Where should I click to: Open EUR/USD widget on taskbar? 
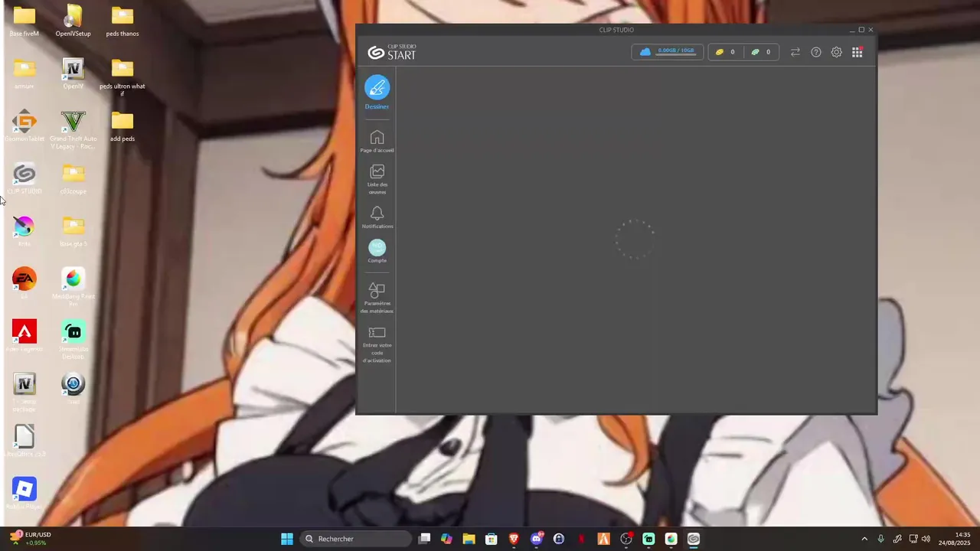point(31,539)
